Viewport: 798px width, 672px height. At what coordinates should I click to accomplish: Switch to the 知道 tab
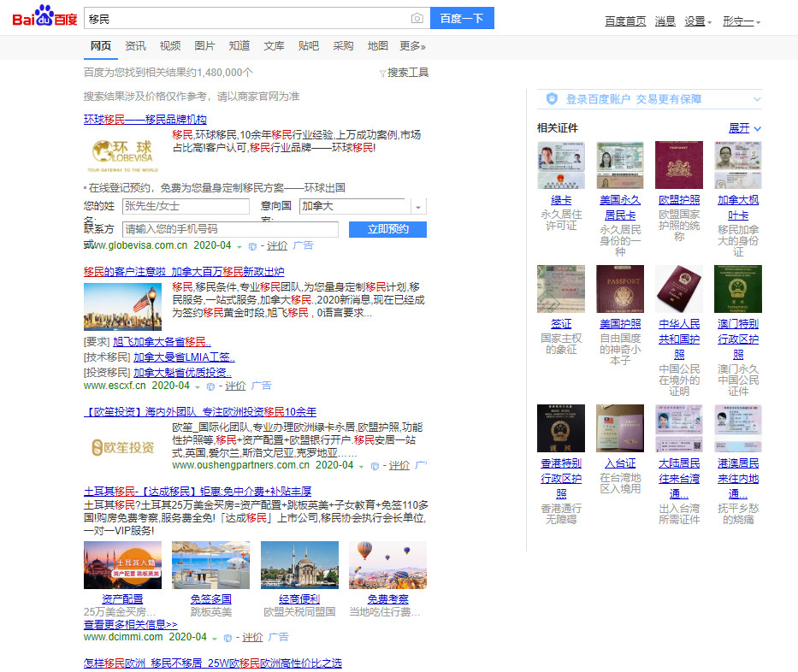click(239, 46)
